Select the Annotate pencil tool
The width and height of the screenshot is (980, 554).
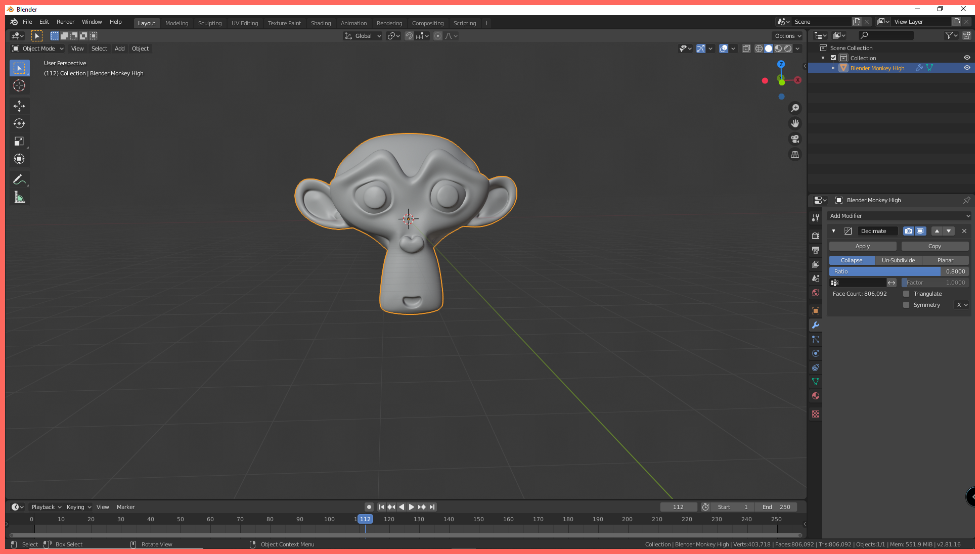click(19, 179)
